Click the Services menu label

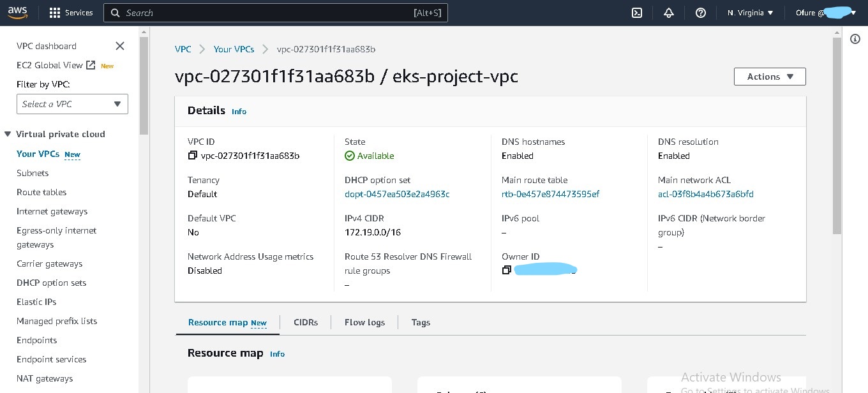[x=79, y=13]
